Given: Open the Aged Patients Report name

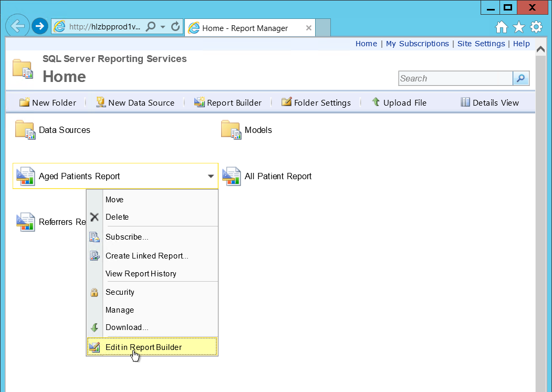Looking at the screenshot, I should point(79,176).
